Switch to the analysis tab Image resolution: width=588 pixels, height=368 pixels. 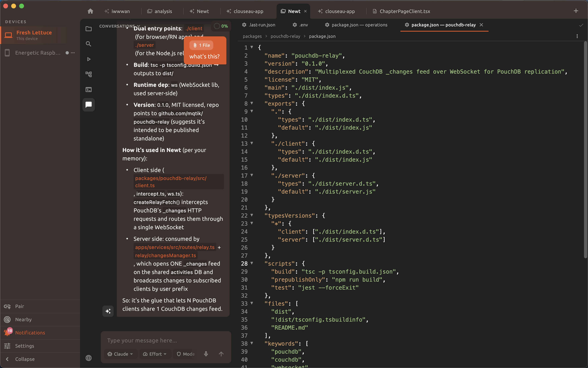(x=160, y=11)
